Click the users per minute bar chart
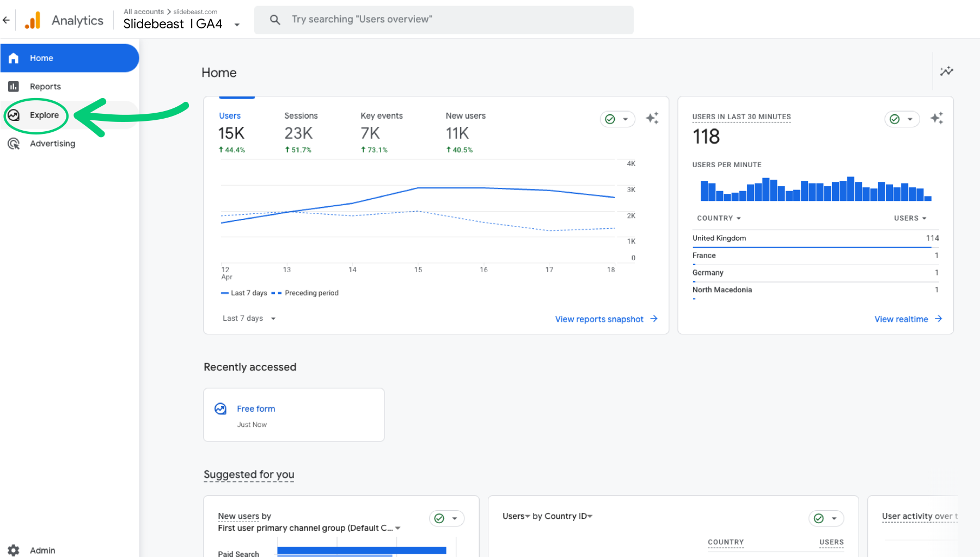This screenshot has height=557, width=980. click(816, 189)
